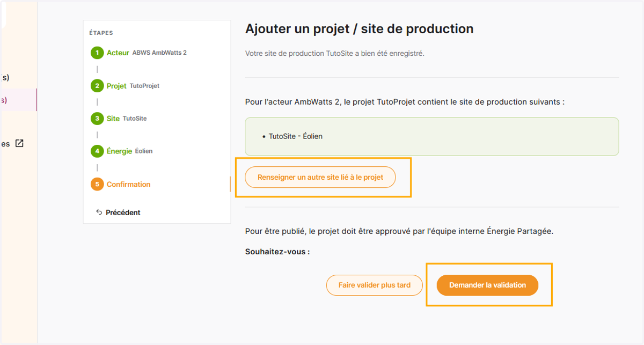This screenshot has width=644, height=345.
Task: Click the Ajouter un projet / site de production heading
Action: click(360, 29)
